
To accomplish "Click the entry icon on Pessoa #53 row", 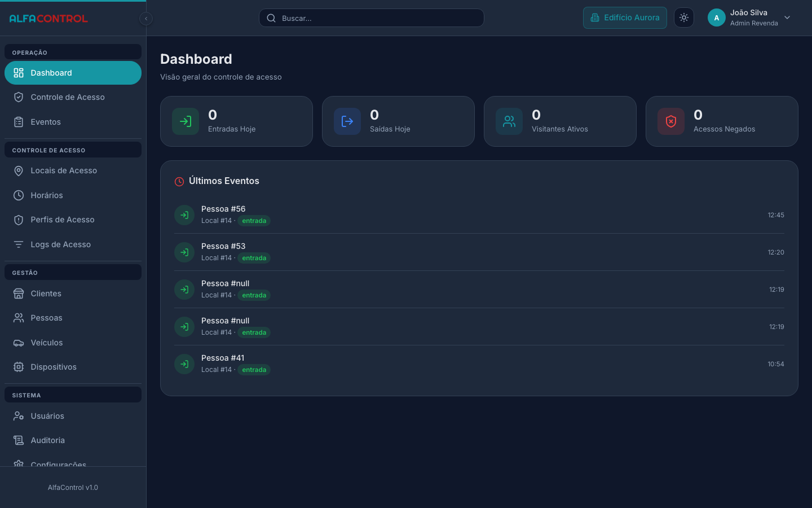I will point(184,252).
